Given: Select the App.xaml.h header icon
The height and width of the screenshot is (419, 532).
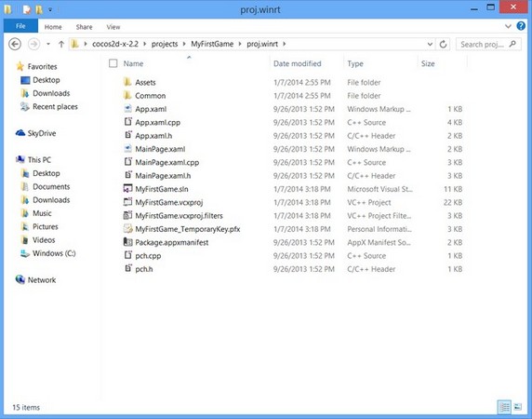Looking at the screenshot, I should [x=127, y=135].
